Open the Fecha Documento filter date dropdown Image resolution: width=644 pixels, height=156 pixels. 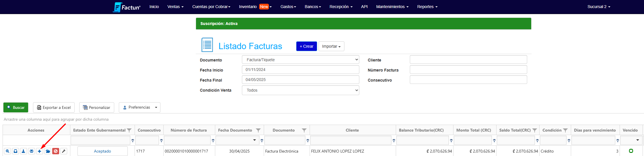255,140
